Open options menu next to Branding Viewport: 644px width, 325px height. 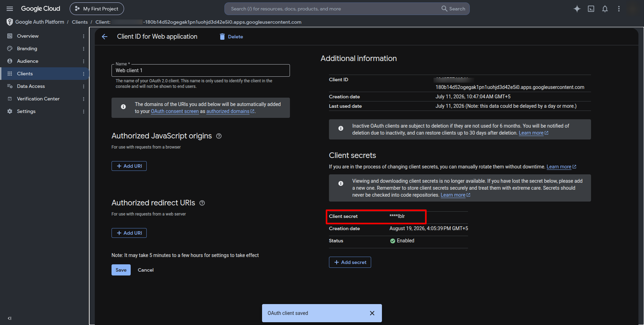click(x=84, y=49)
